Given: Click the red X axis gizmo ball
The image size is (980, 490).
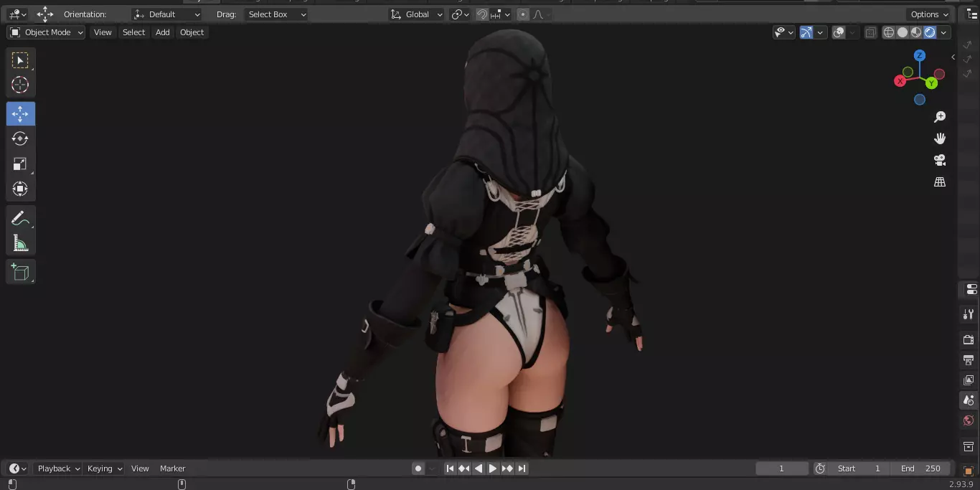Looking at the screenshot, I should (x=900, y=81).
